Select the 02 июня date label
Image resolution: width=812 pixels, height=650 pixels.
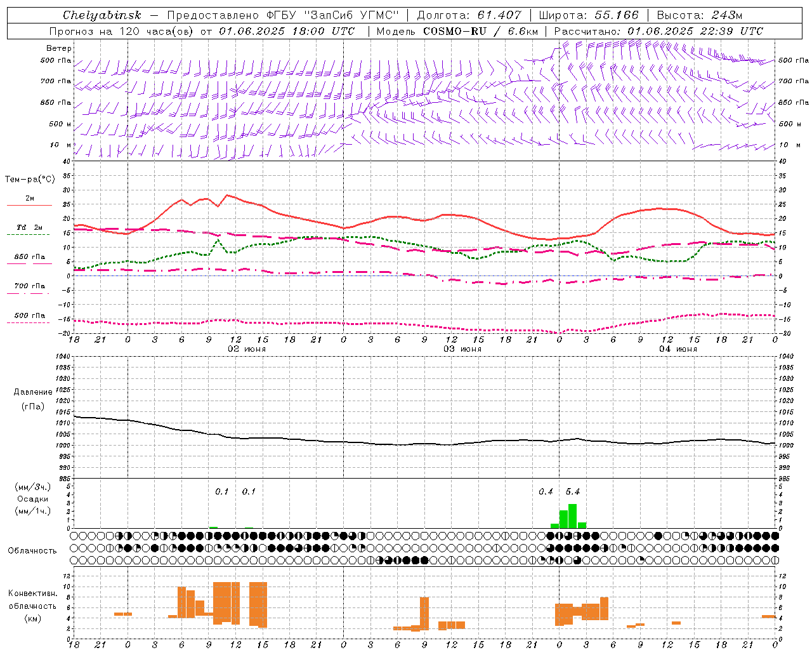point(247,349)
